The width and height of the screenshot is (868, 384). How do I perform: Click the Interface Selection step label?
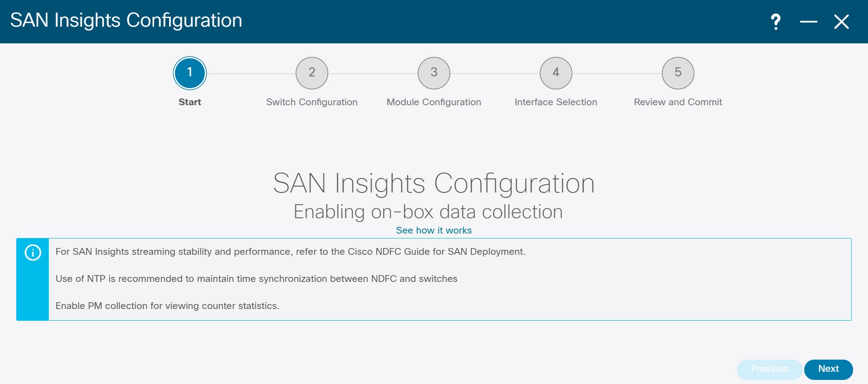point(556,102)
